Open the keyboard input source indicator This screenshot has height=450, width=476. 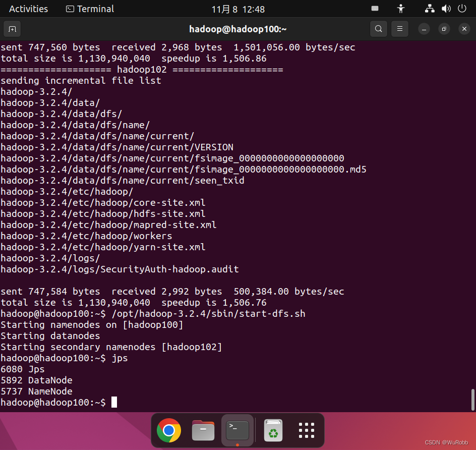click(375, 9)
